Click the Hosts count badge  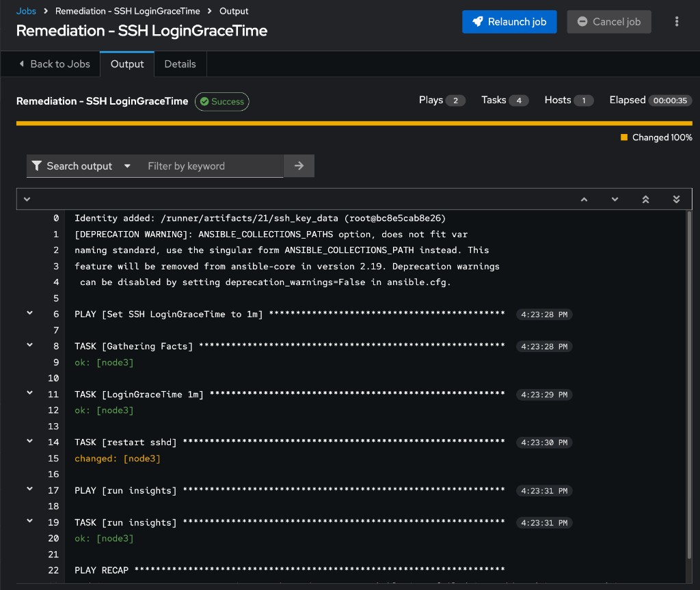(x=583, y=100)
